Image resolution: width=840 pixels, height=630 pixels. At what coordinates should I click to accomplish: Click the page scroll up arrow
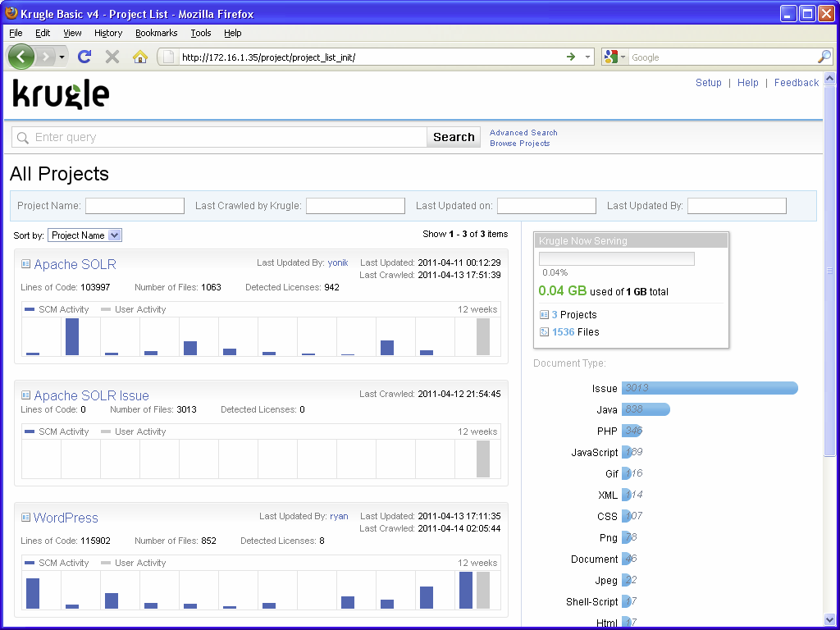click(829, 78)
